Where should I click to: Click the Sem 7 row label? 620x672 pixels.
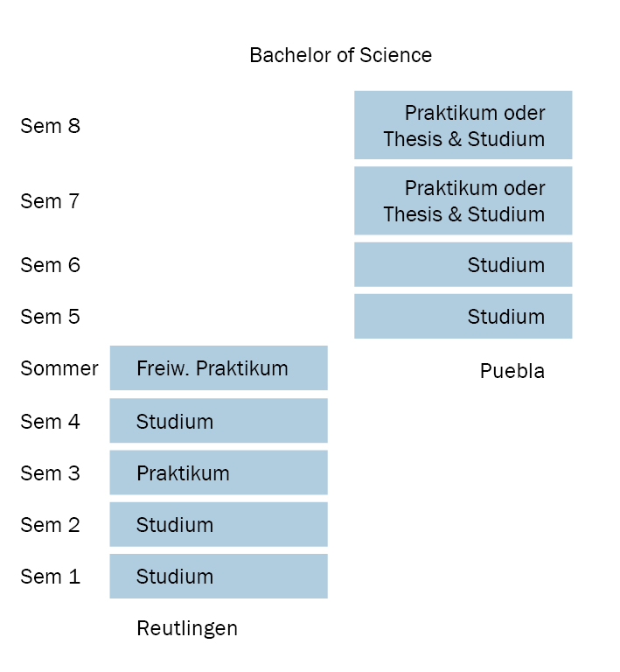(x=50, y=201)
